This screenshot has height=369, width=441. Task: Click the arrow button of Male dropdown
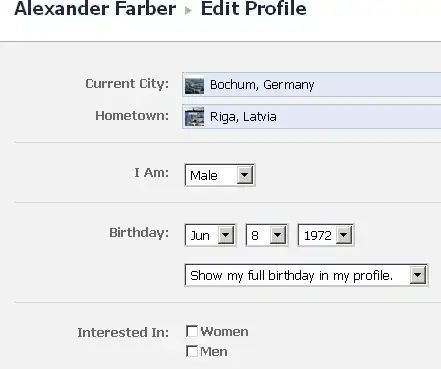click(x=245, y=175)
